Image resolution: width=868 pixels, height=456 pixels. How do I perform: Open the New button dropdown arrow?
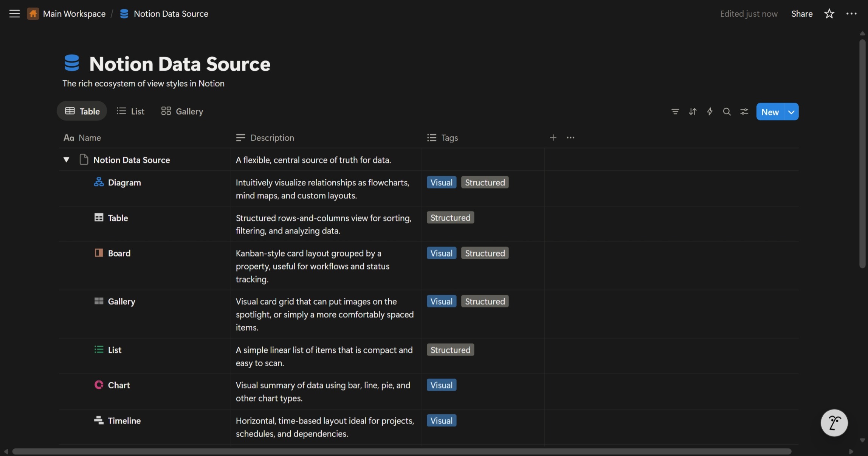(x=791, y=112)
